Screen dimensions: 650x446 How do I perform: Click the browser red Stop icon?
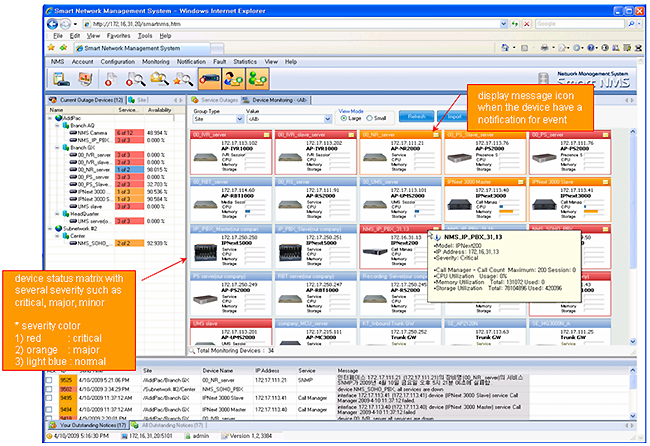click(x=526, y=24)
